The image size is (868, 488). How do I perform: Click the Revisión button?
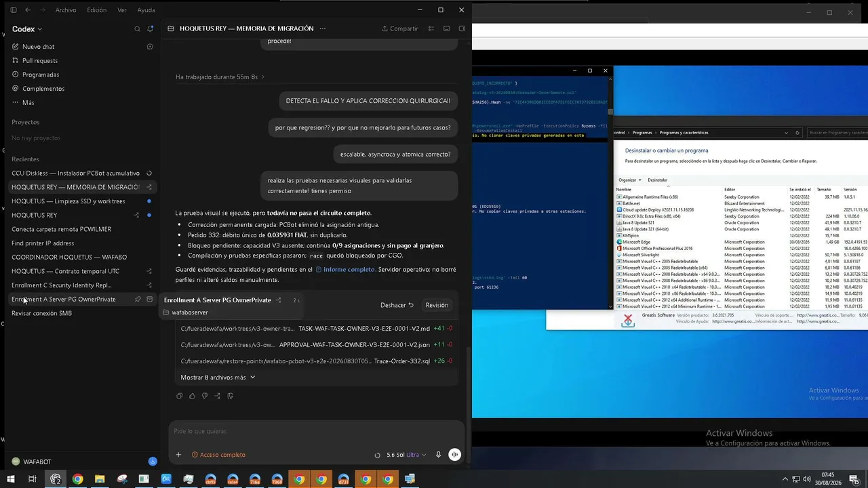(437, 305)
